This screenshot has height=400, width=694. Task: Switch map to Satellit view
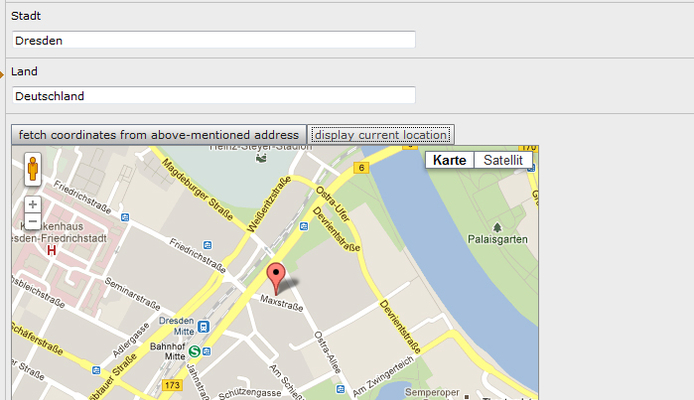[x=503, y=160]
